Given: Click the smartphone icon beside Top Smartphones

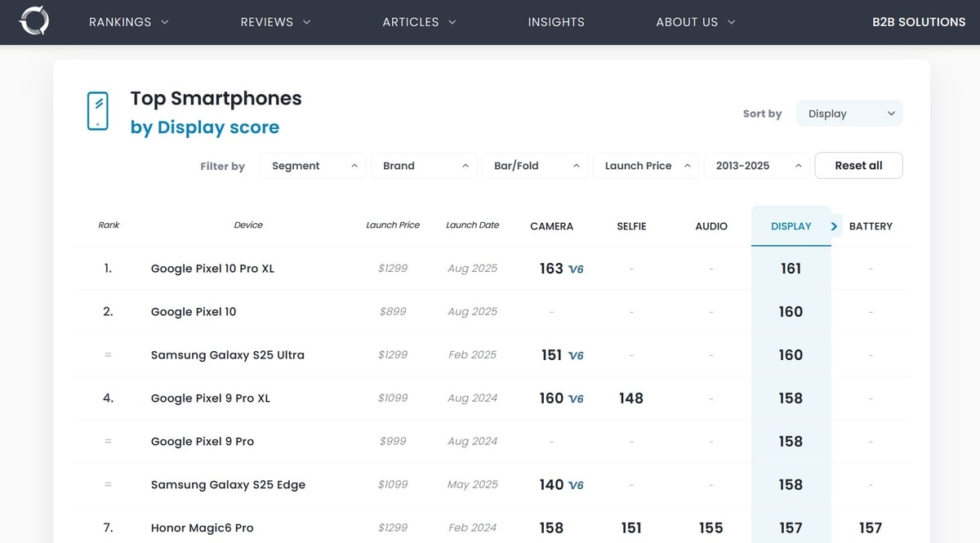Looking at the screenshot, I should [x=98, y=111].
